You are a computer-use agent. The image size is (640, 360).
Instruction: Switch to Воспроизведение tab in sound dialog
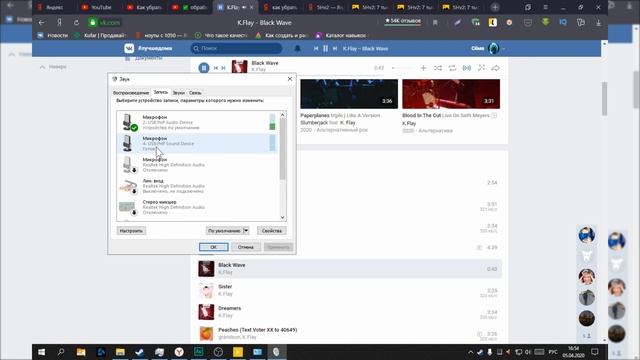coord(131,93)
